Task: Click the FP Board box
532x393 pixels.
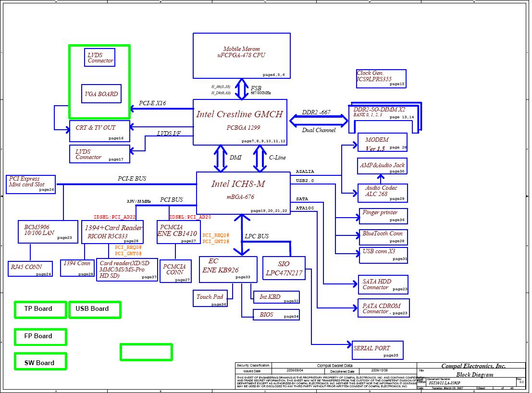Action: (40, 337)
